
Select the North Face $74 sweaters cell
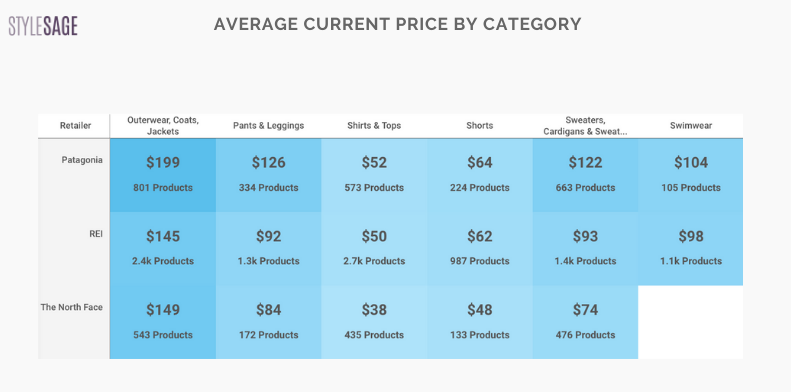[x=585, y=322]
